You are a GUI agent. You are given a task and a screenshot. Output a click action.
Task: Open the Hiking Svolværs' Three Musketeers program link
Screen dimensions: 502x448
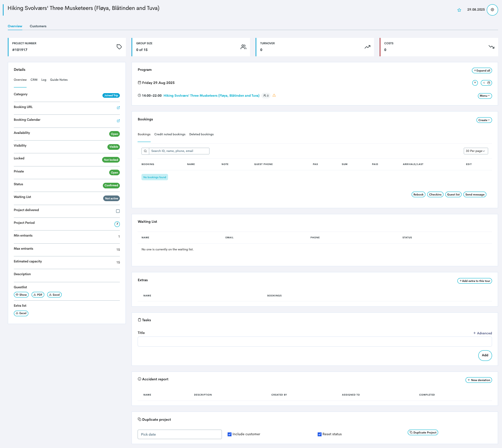(211, 96)
